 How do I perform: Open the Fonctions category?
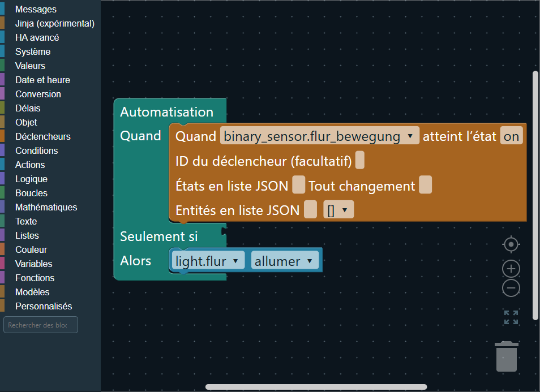coord(50,277)
